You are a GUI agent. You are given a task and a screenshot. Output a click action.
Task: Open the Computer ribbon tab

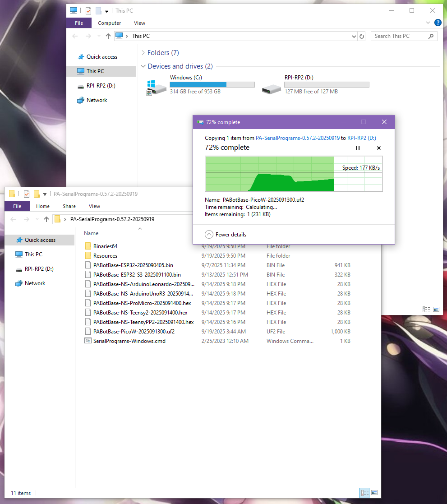pos(110,23)
